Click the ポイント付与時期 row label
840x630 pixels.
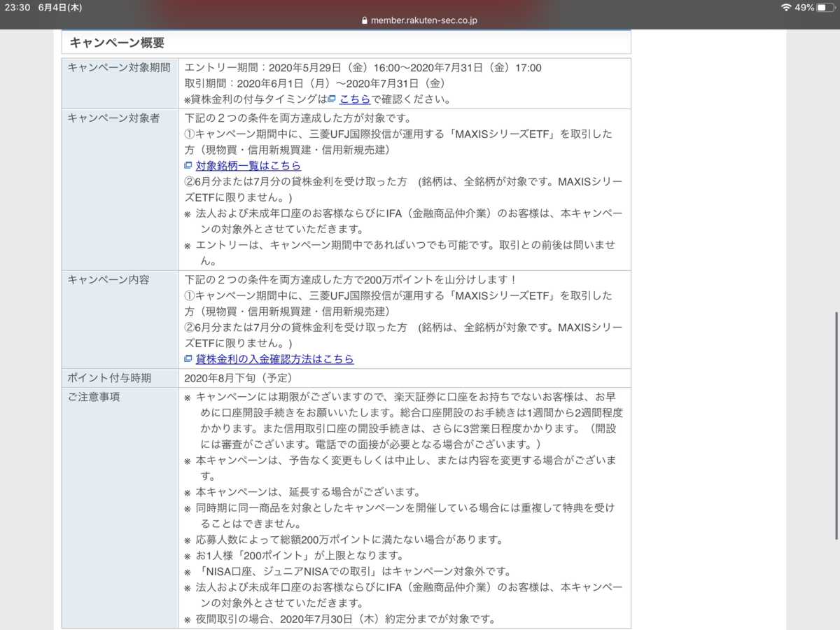(109, 378)
